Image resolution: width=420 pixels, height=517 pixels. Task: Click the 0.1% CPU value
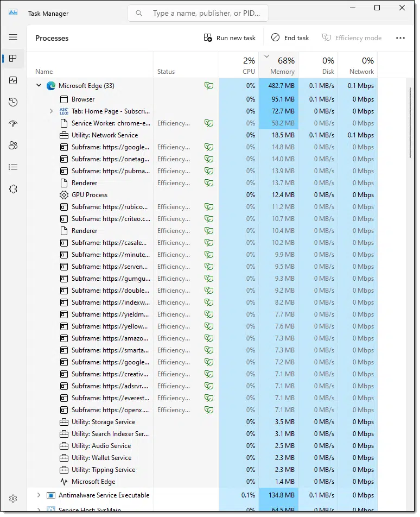248,495
